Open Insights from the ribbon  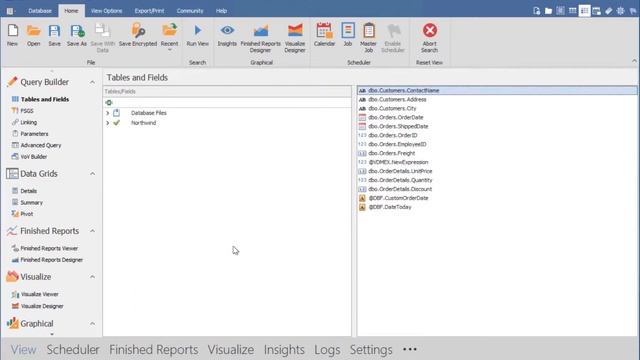tap(227, 35)
